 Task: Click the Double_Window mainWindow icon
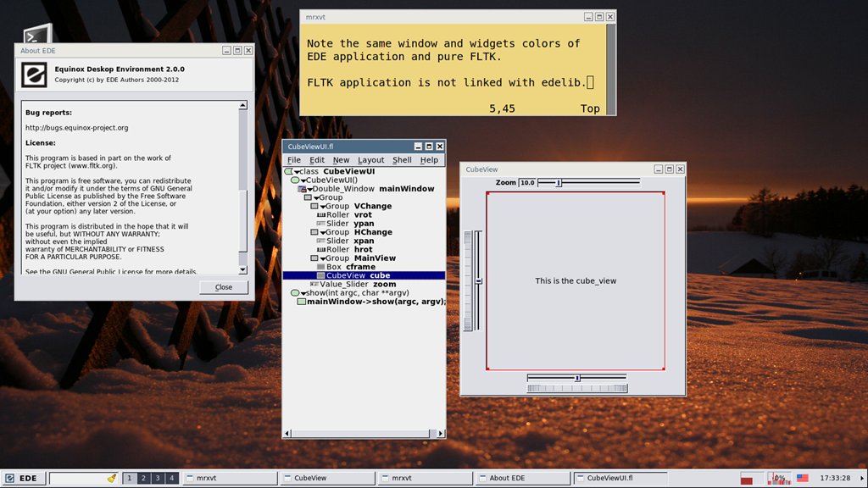(302, 189)
